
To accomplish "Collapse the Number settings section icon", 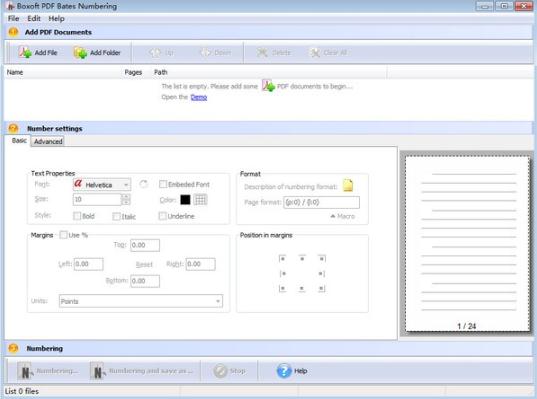I will [x=13, y=128].
